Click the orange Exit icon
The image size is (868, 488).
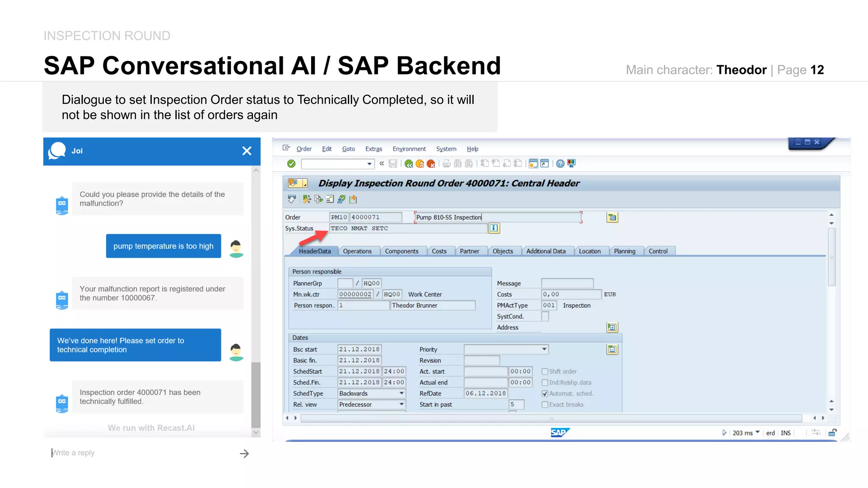coord(420,164)
